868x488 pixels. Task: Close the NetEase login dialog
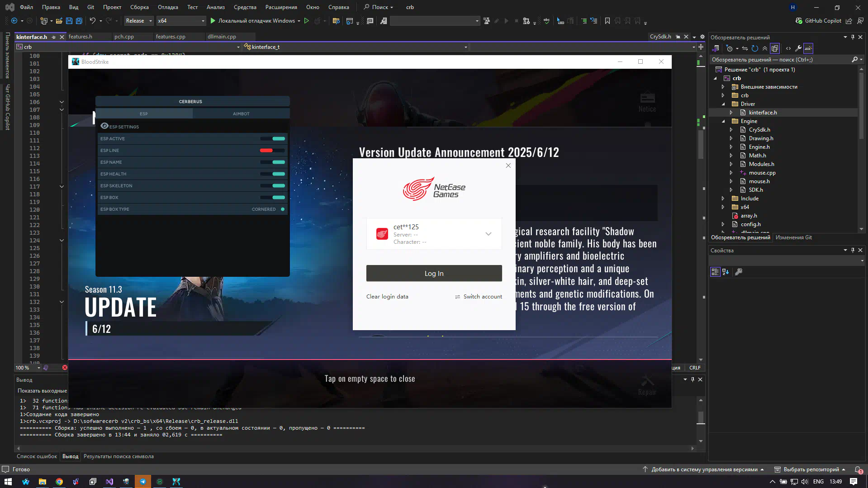point(508,166)
